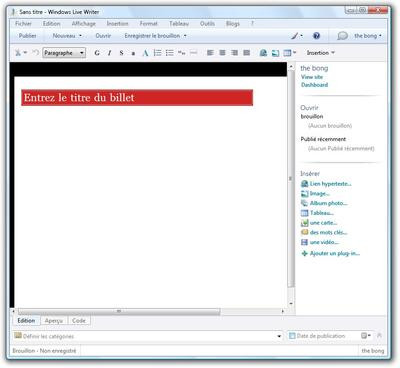
Task: Click the Publier button
Action: [x=27, y=36]
